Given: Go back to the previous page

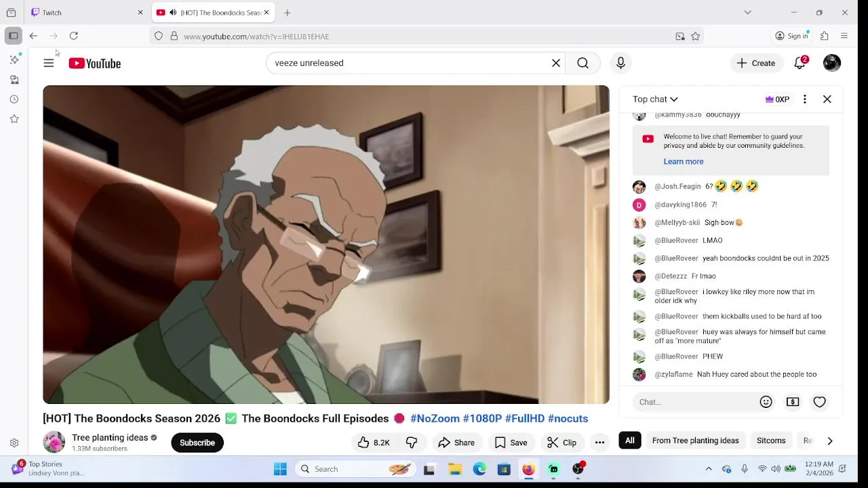Looking at the screenshot, I should tap(33, 36).
